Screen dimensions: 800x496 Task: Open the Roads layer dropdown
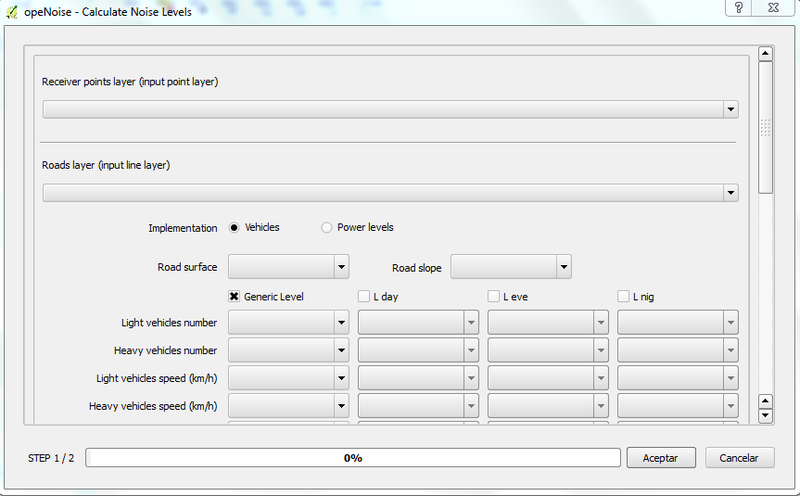click(x=390, y=192)
